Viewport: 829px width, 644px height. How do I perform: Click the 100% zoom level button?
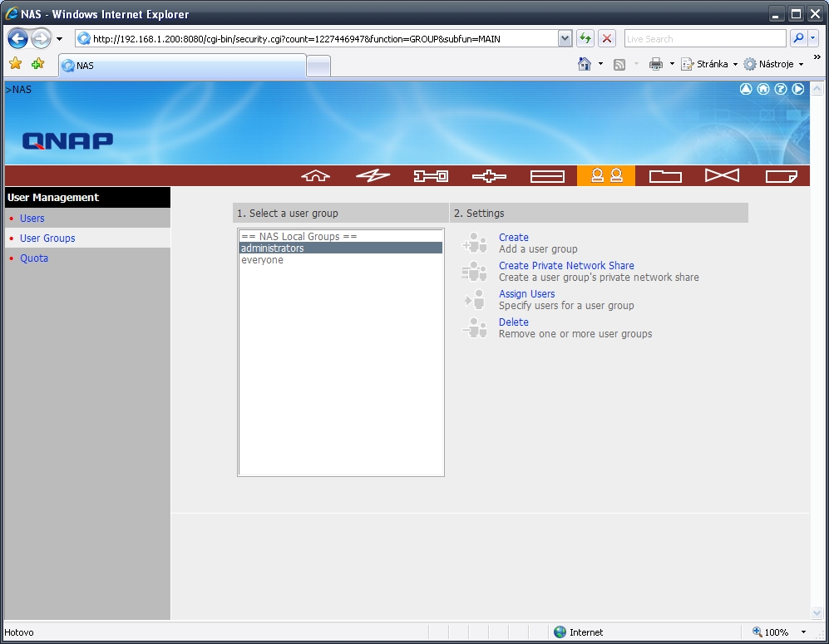[x=771, y=632]
